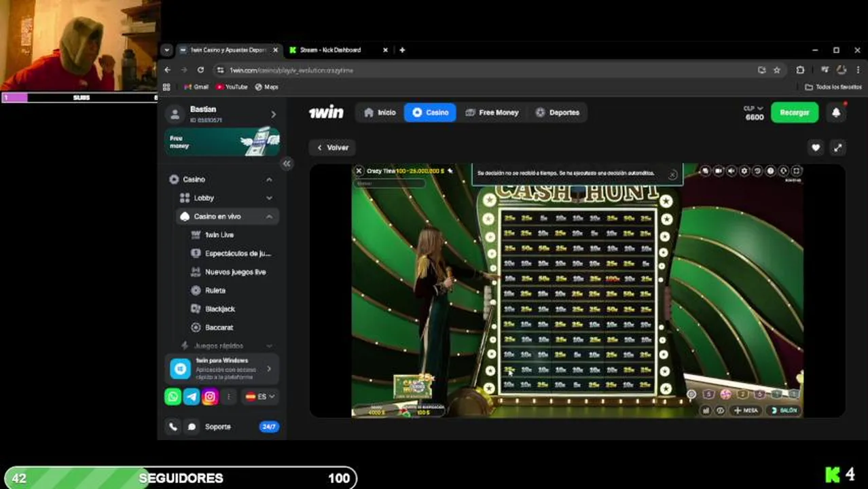Viewport: 868px width, 489px height.
Task: Show more social links via three dots
Action: pos(229,397)
